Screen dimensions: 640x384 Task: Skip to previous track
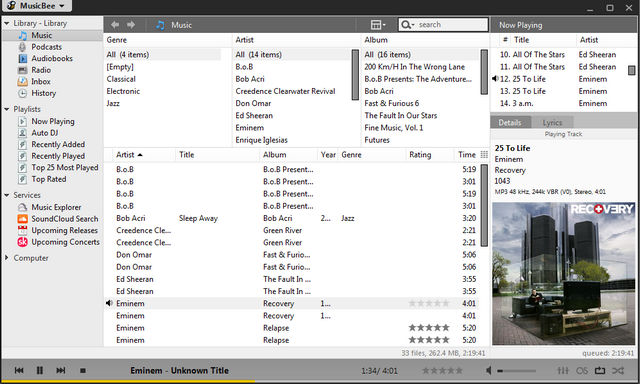click(19, 371)
